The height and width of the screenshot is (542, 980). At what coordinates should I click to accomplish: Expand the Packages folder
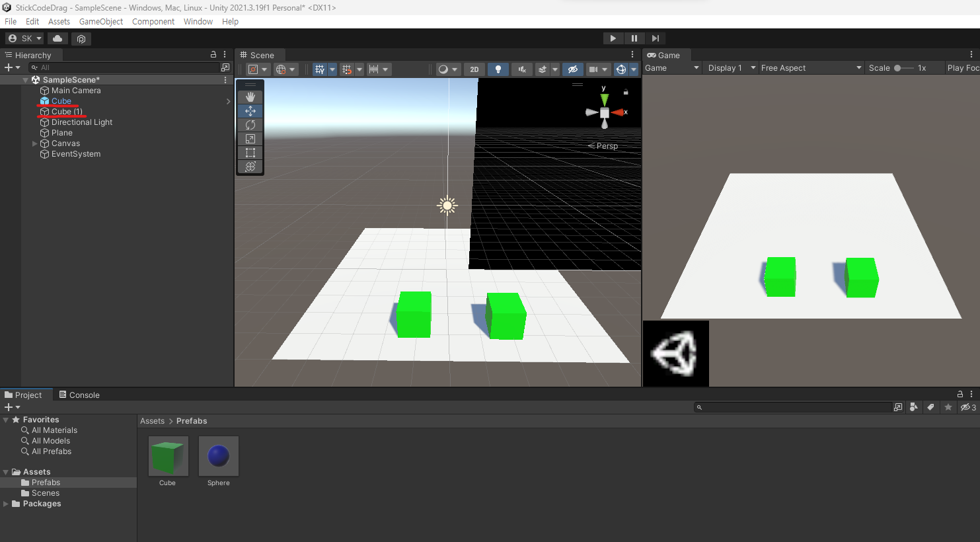coord(6,504)
